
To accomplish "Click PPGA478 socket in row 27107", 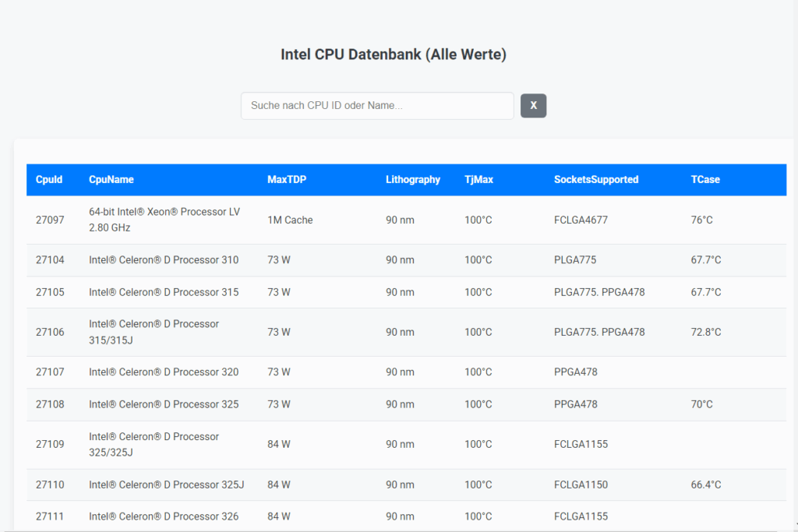I will click(x=576, y=372).
